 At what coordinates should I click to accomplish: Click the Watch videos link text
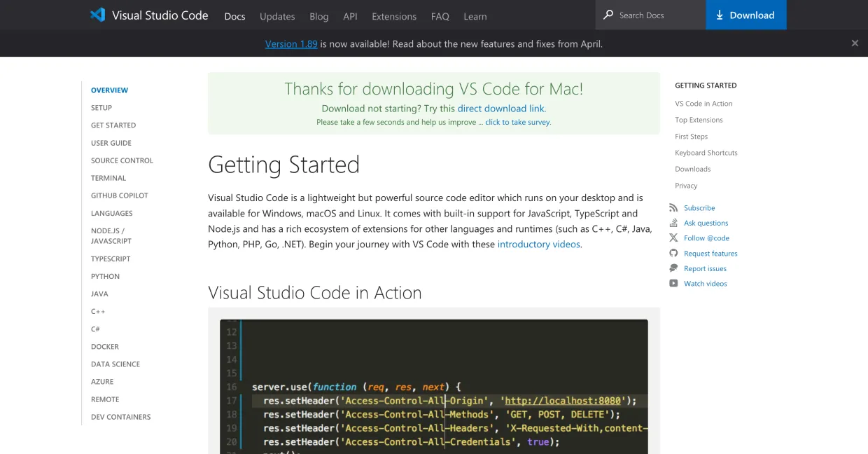click(706, 284)
